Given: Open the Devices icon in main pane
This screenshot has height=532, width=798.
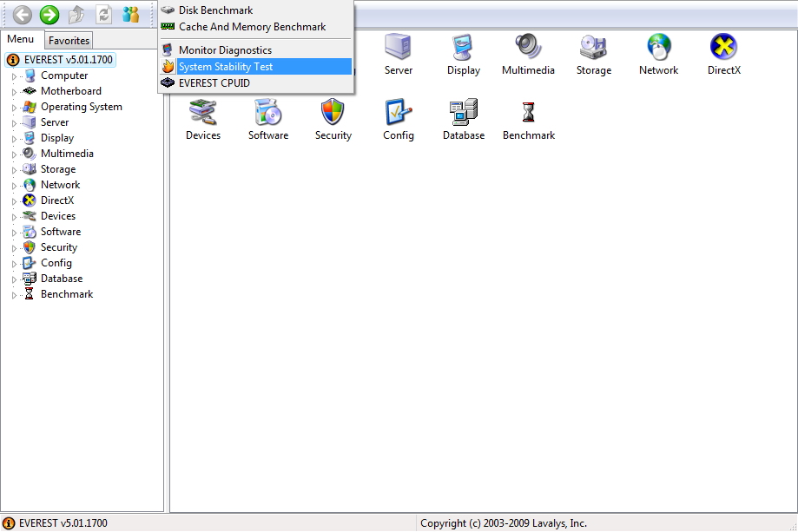Looking at the screenshot, I should [203, 112].
